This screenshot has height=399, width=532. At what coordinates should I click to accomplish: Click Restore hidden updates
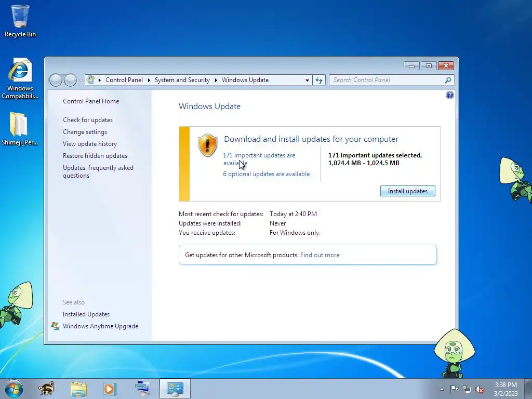(95, 156)
